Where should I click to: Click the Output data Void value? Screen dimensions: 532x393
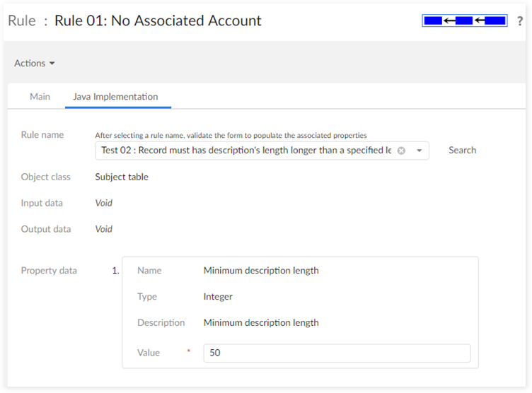tap(104, 229)
